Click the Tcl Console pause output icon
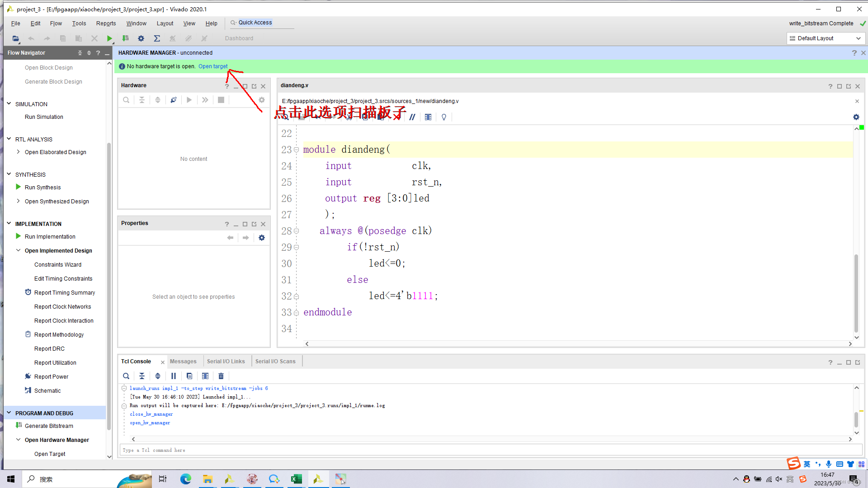Image resolution: width=868 pixels, height=488 pixels. tap(174, 376)
